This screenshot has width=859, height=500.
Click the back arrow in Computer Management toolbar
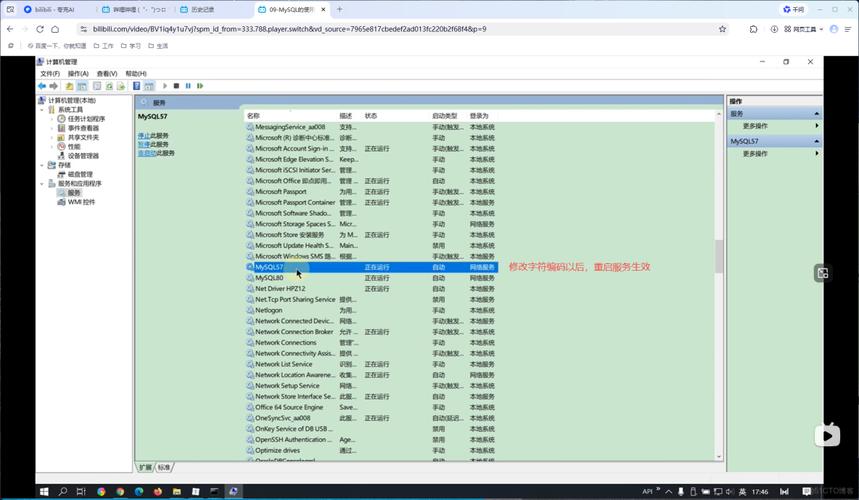42,86
